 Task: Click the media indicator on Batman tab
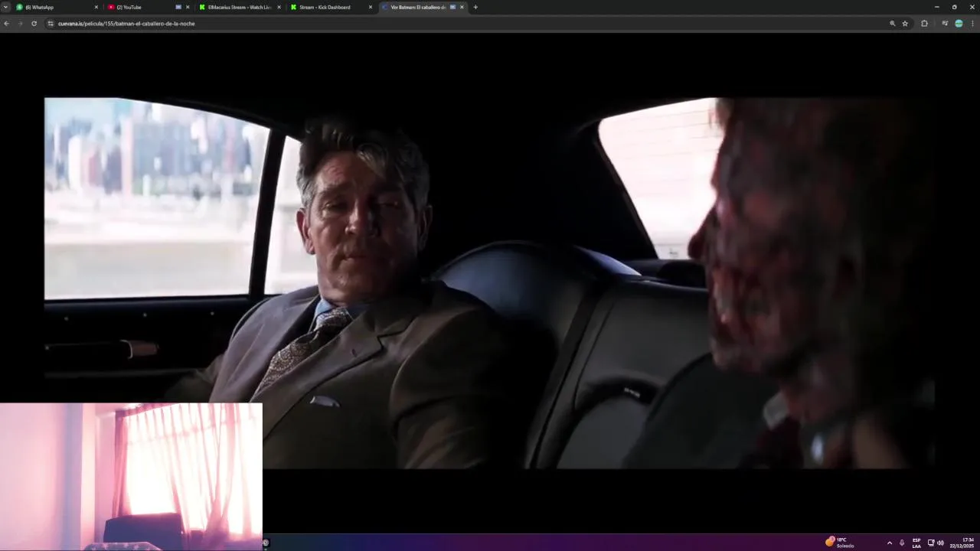[452, 7]
